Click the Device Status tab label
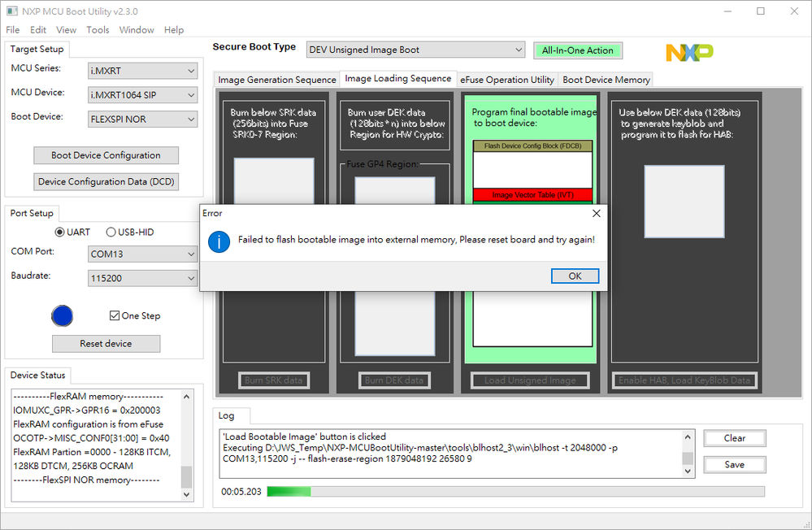Viewport: 812px width, 530px height. click(38, 375)
